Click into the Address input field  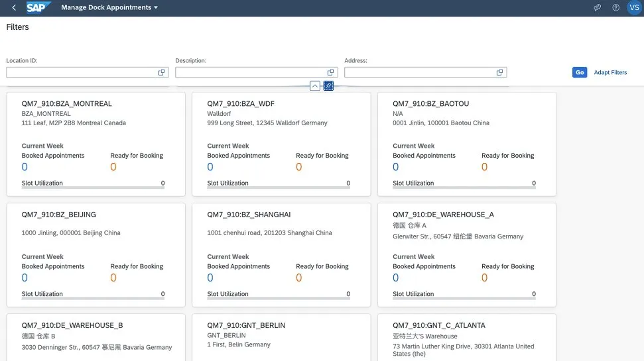418,72
